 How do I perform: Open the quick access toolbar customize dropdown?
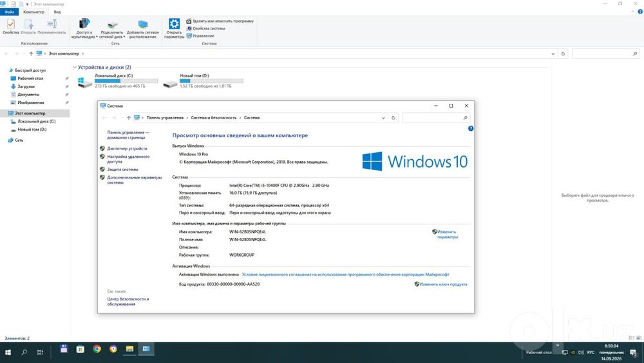click(27, 4)
